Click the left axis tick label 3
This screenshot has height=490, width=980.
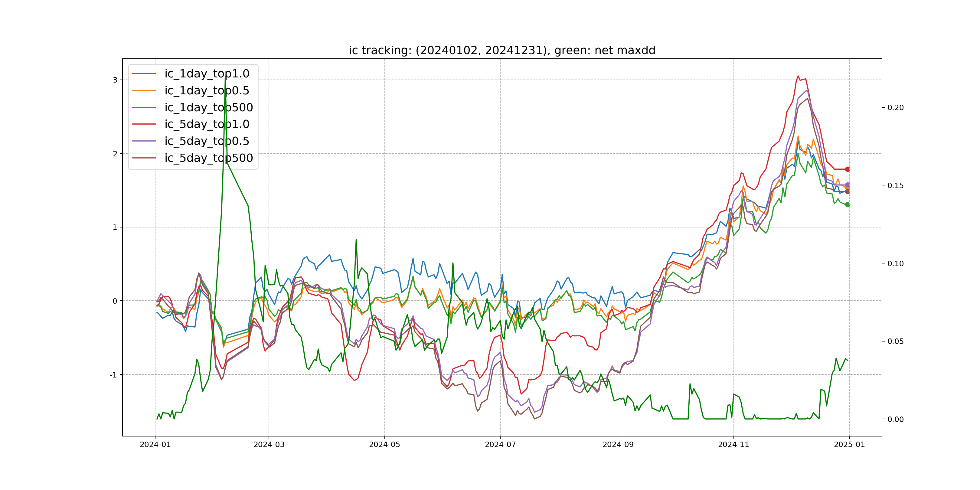point(115,80)
